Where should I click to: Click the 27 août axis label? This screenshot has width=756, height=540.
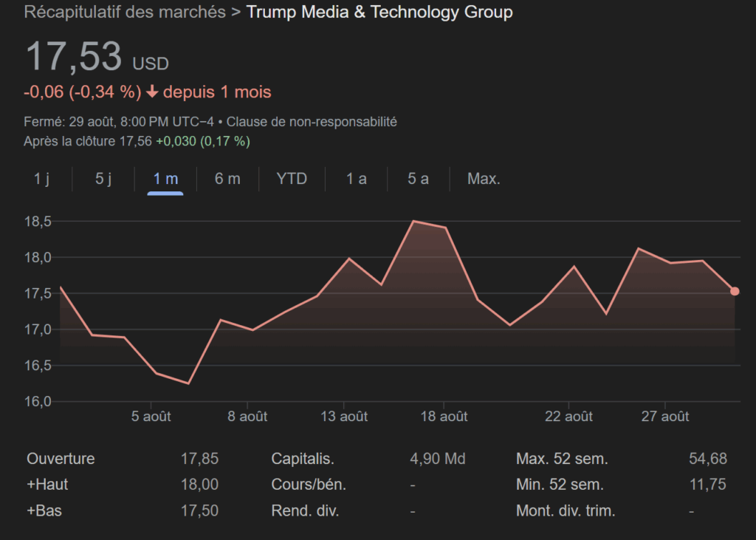[x=665, y=417]
